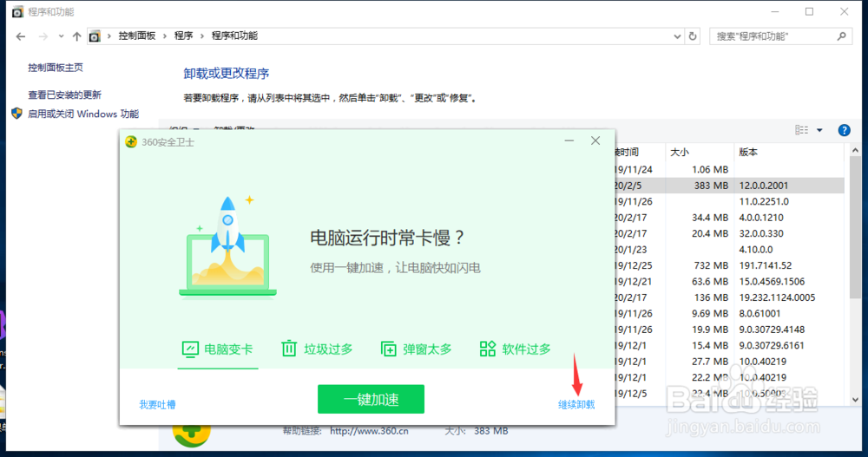The height and width of the screenshot is (457, 868).
Task: Click the 一键加速 green button
Action: click(371, 399)
